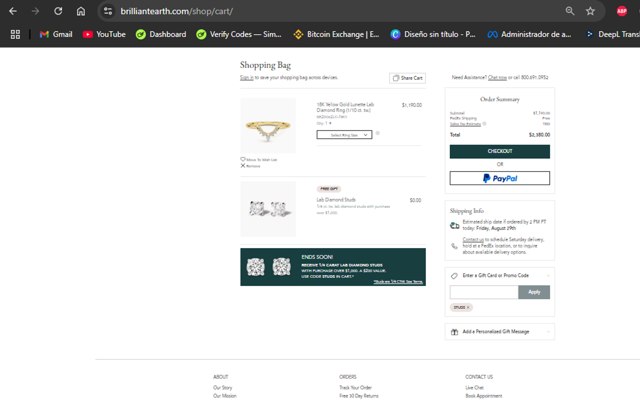Go back to the previous browser page

(x=13, y=11)
